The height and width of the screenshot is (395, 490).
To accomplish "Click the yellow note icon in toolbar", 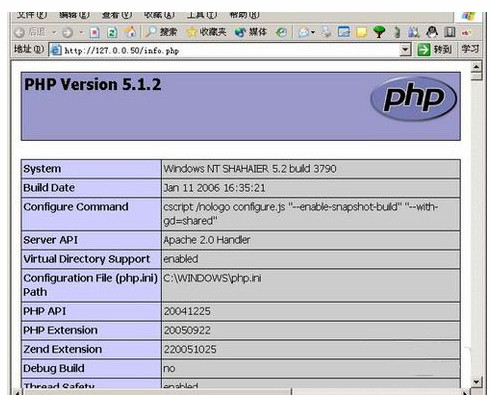I will (x=361, y=32).
